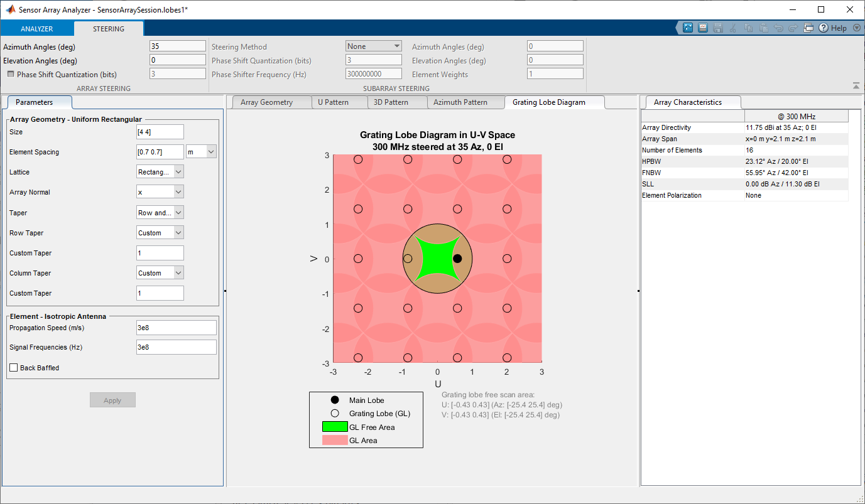Click the Column Taper's Custom Taper field
The width and height of the screenshot is (865, 504).
coord(160,293)
